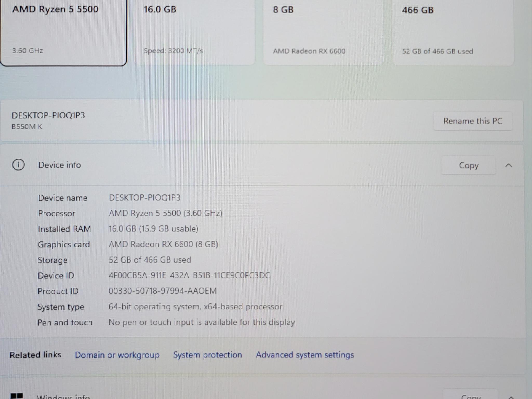Click the Graphics card label

click(x=64, y=245)
